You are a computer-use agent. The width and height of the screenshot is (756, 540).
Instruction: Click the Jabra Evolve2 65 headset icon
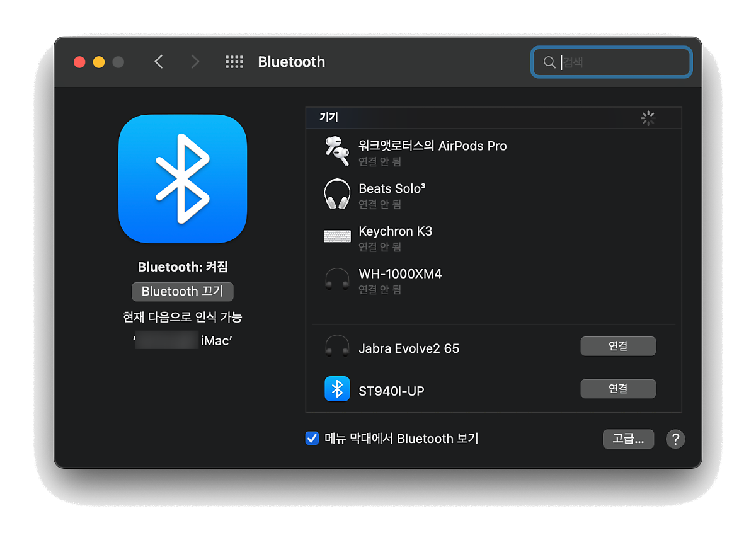click(x=337, y=347)
